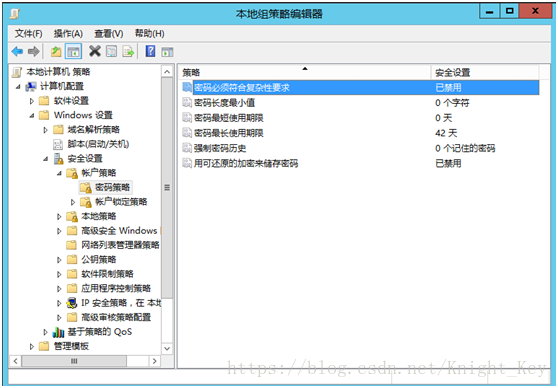The height and width of the screenshot is (388, 558).
Task: Open the 操作(A) menu
Action: click(x=68, y=33)
